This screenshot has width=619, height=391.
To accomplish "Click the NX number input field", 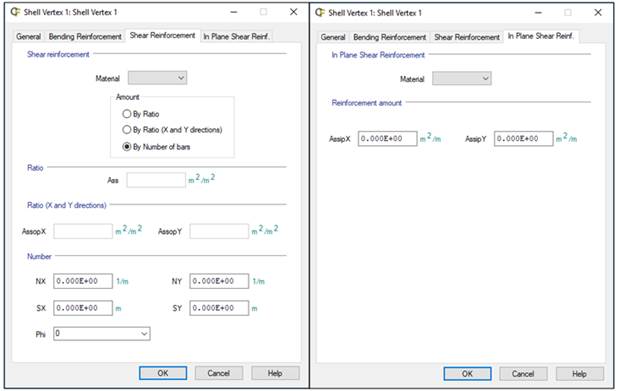I will point(83,281).
